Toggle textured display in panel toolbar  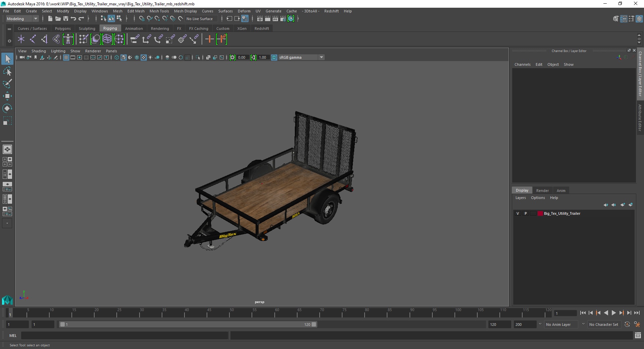click(x=144, y=57)
